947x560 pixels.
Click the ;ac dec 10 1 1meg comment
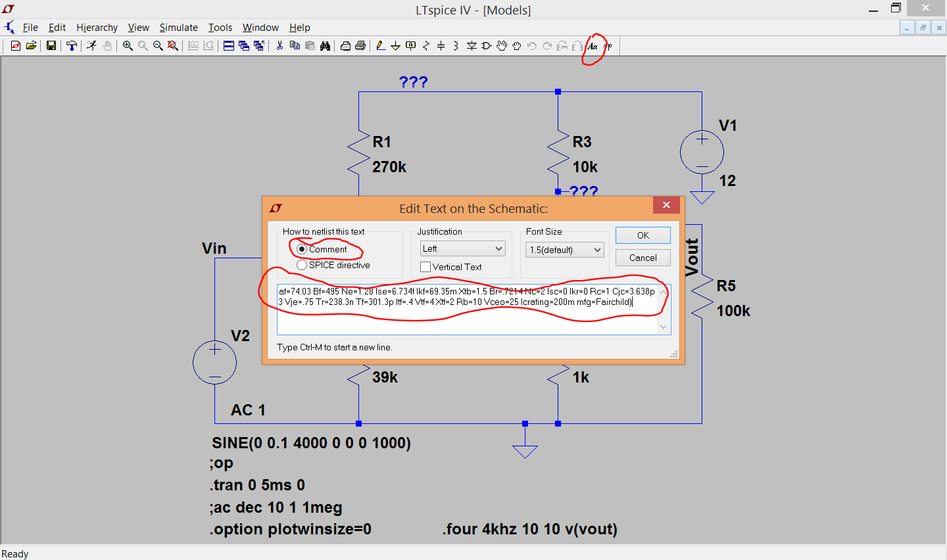[x=276, y=507]
